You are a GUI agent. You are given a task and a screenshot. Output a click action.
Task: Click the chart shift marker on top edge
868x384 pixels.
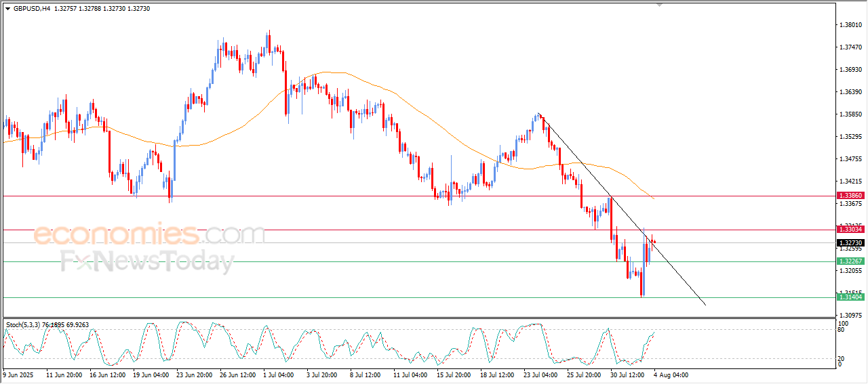click(x=660, y=5)
